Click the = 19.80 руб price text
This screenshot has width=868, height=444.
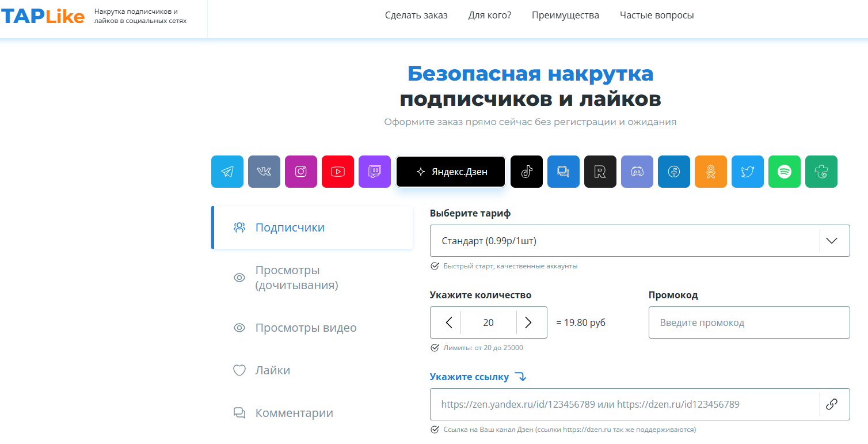[x=581, y=322]
